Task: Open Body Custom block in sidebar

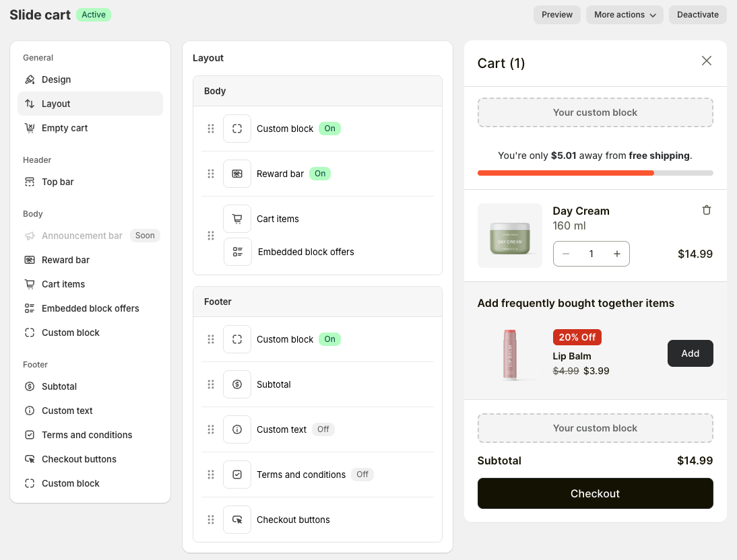Action: (x=90, y=332)
